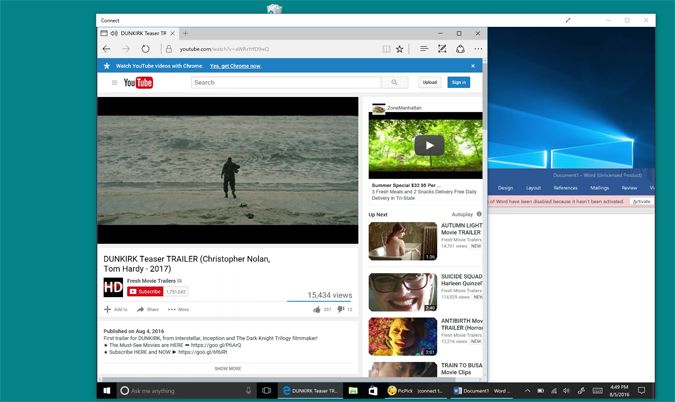
Task: Open the YouTube guide hamburger menu
Action: [114, 83]
